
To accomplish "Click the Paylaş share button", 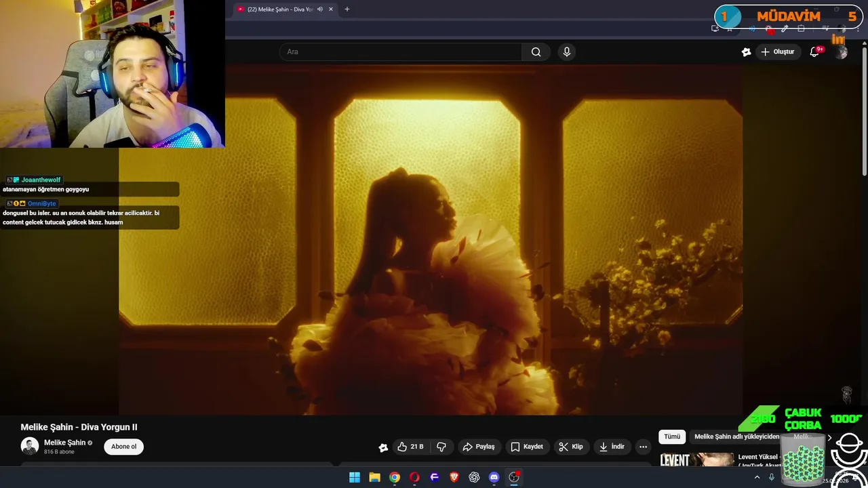I will click(x=479, y=447).
